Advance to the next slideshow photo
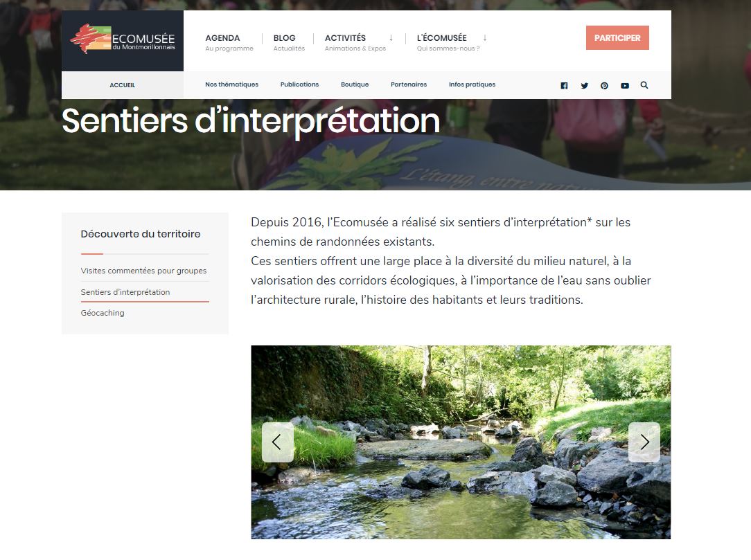751x560 pixels. pyautogui.click(x=644, y=442)
